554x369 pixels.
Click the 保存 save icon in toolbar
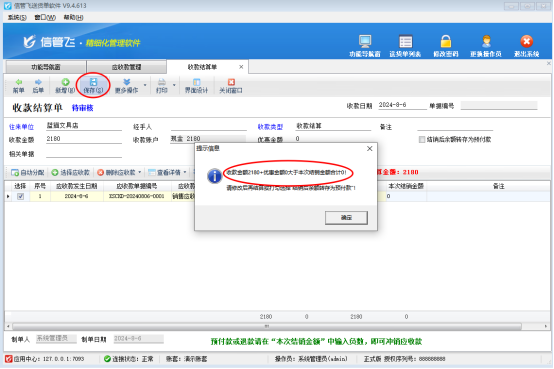93,82
